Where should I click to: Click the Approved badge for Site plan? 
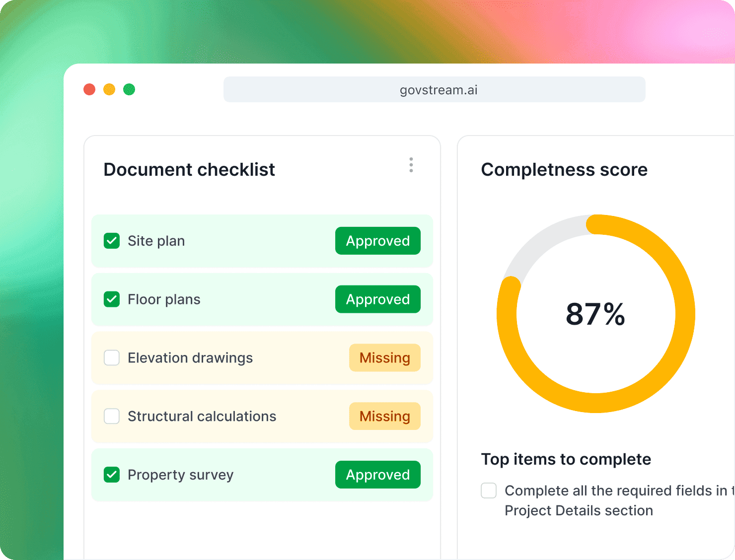click(377, 240)
